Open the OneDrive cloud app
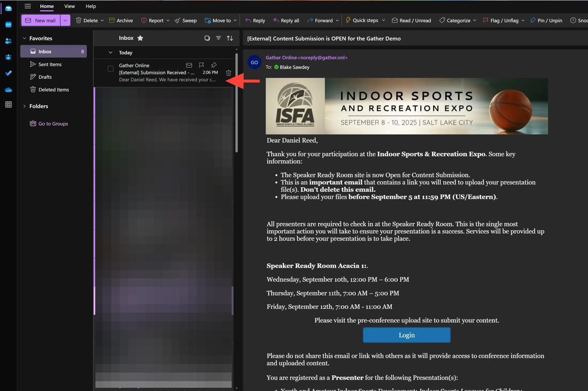This screenshot has height=391, width=588. [x=8, y=90]
